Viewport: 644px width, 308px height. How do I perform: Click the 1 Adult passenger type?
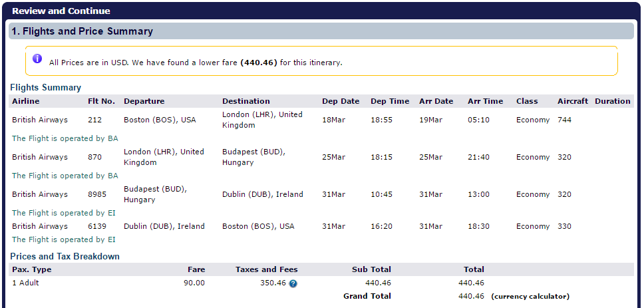pos(25,283)
